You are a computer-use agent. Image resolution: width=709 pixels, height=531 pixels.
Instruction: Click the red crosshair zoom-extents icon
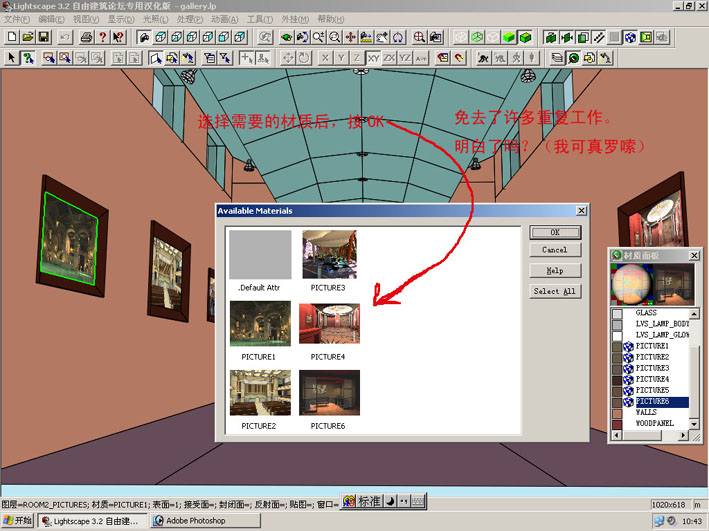click(x=419, y=37)
